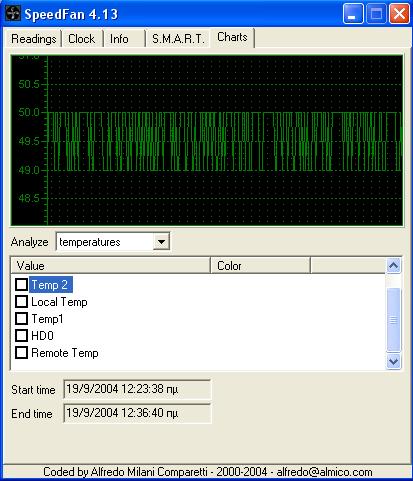Enable the Temp 2 checkbox

tap(22, 285)
